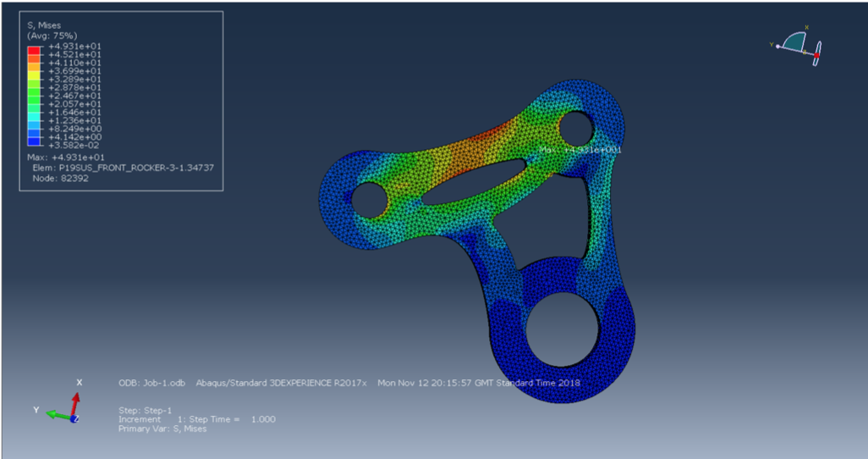Select the Max value annotation on the model

click(x=580, y=150)
